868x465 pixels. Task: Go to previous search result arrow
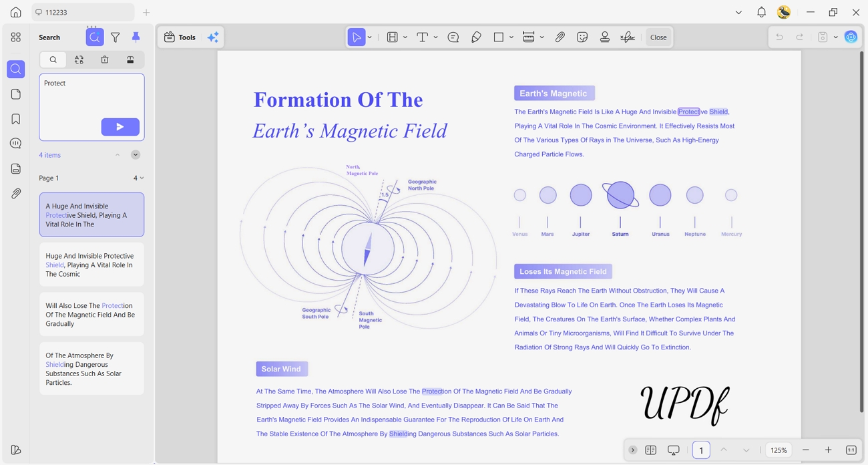118,155
